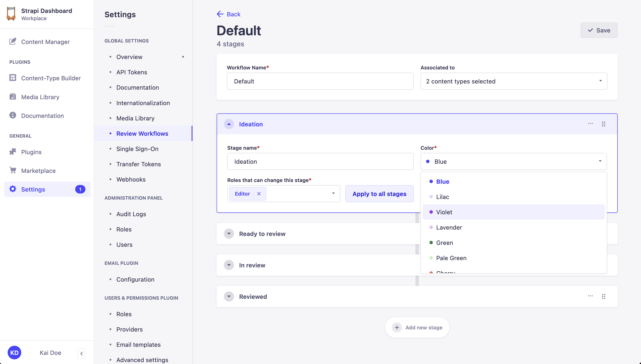The width and height of the screenshot is (641, 364).
Task: Open the Plugins puzzle icon
Action: 13,152
